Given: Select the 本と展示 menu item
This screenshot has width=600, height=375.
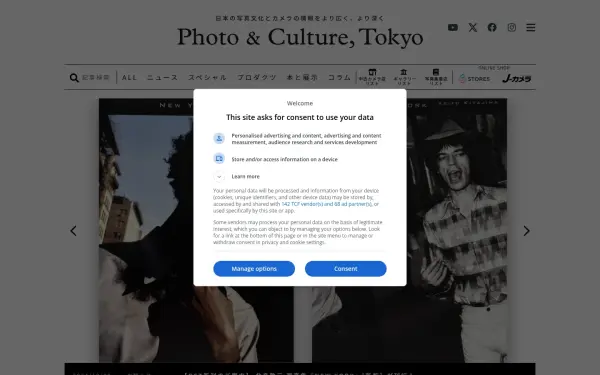Looking at the screenshot, I should coord(302,77).
